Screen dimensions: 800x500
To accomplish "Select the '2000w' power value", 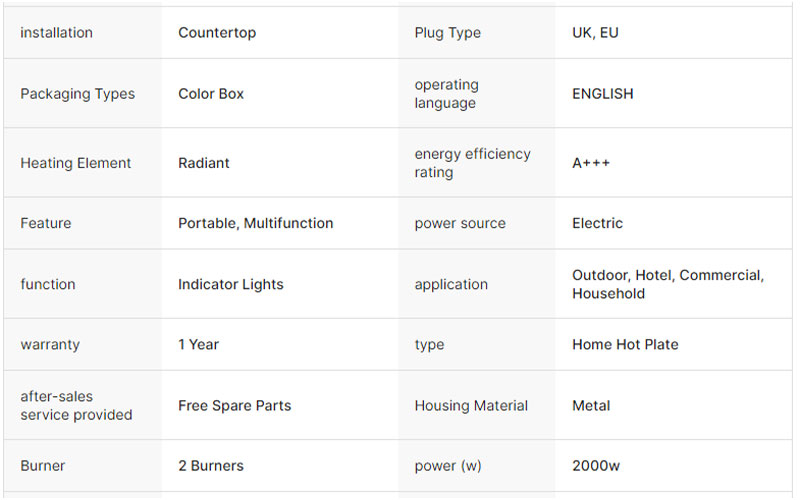I will 597,465.
